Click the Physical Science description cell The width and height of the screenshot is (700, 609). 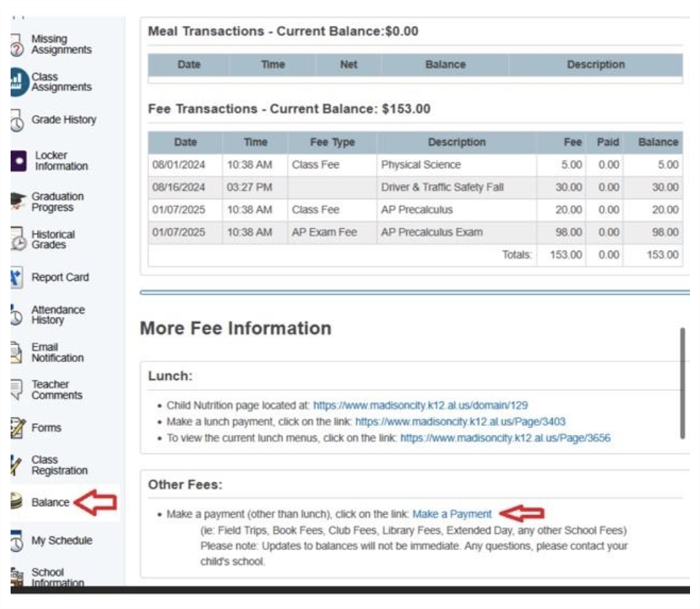tap(457, 165)
